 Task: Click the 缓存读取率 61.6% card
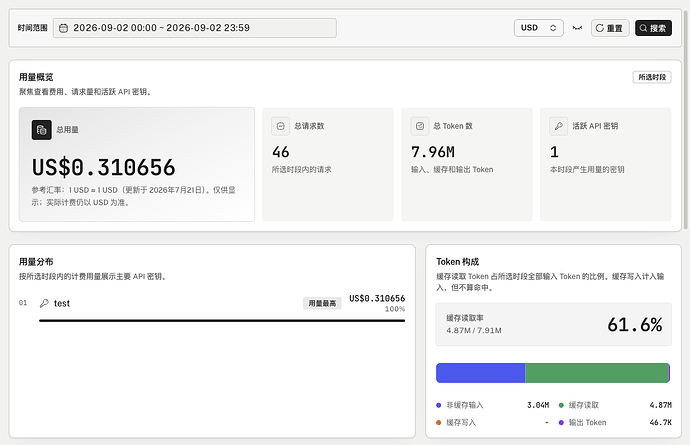point(554,324)
